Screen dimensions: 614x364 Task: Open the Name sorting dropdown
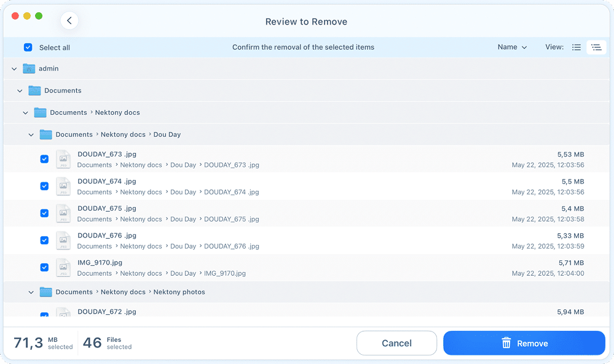coord(512,47)
